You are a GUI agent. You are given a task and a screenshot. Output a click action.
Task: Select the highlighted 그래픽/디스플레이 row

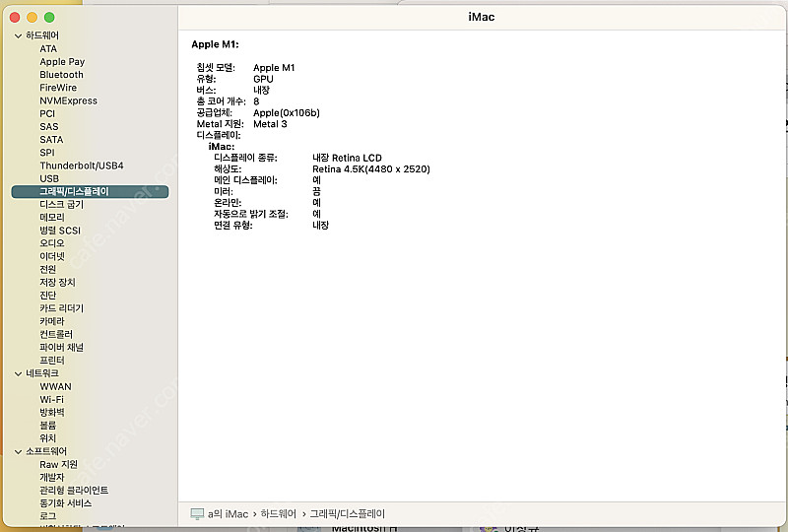click(90, 191)
